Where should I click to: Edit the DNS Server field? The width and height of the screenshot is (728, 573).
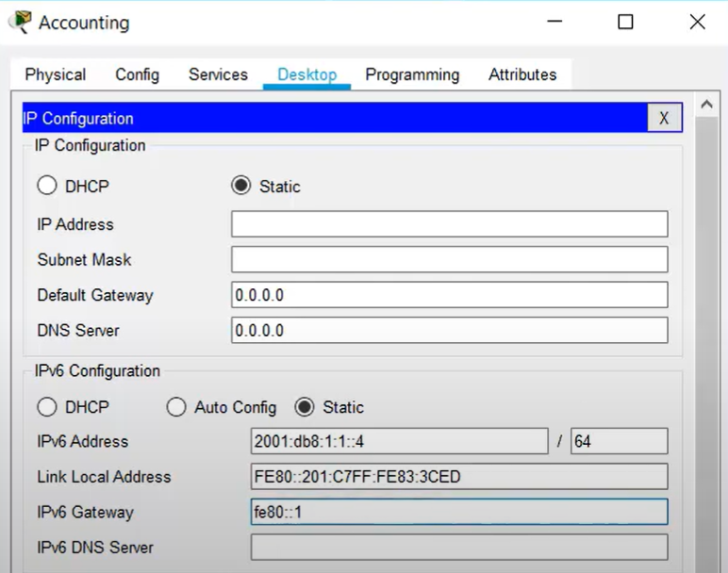[x=450, y=331]
